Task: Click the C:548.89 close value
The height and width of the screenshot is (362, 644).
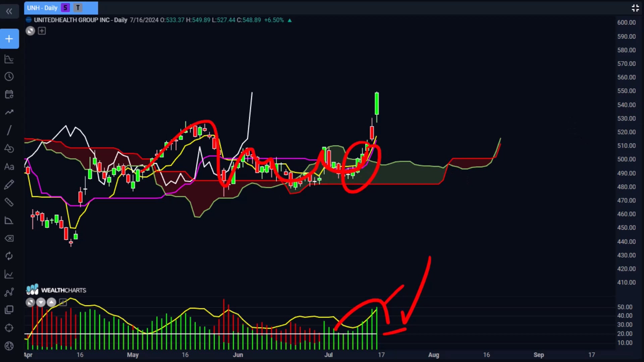Action: tap(249, 20)
